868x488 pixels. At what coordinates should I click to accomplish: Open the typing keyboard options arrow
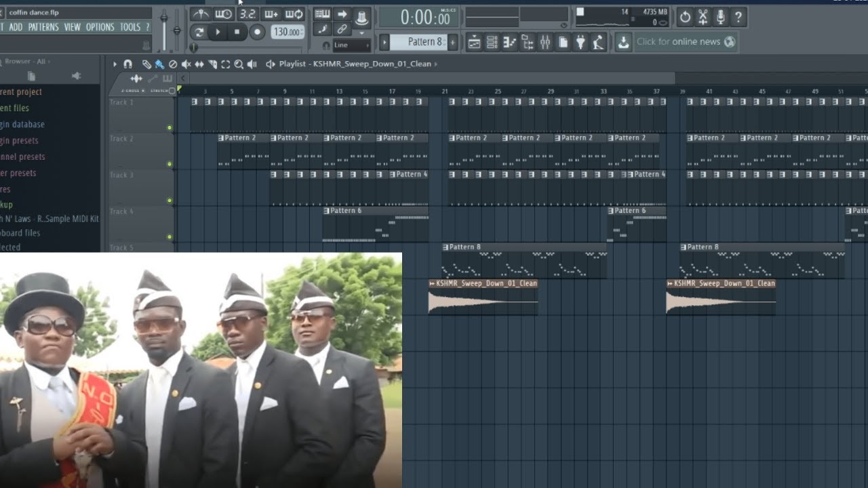pyautogui.click(x=361, y=33)
